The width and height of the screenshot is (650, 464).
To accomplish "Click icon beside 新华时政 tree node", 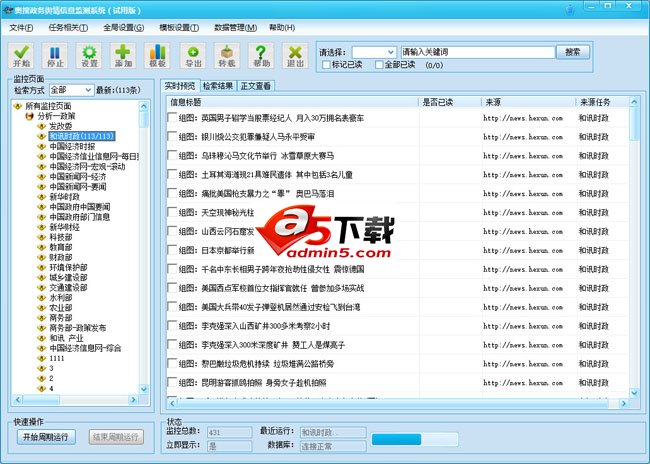I will click(x=41, y=197).
